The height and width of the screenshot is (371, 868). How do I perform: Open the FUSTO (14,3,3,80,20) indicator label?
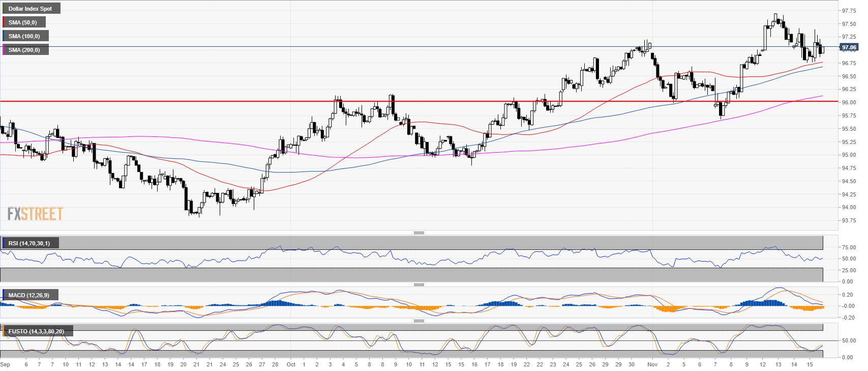click(36, 331)
